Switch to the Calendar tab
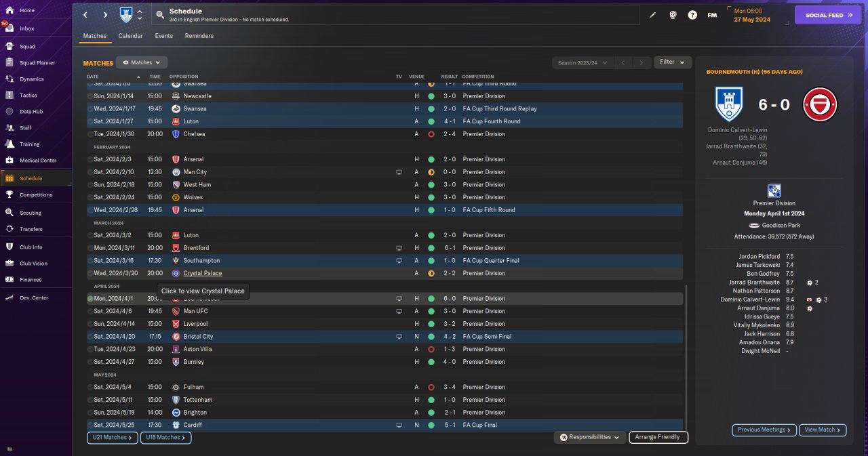The image size is (868, 456). click(x=130, y=36)
